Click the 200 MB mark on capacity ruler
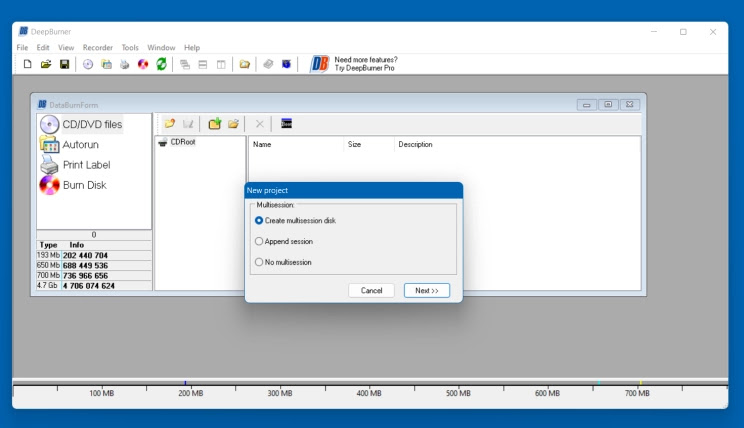Image resolution: width=744 pixels, height=428 pixels. click(191, 393)
